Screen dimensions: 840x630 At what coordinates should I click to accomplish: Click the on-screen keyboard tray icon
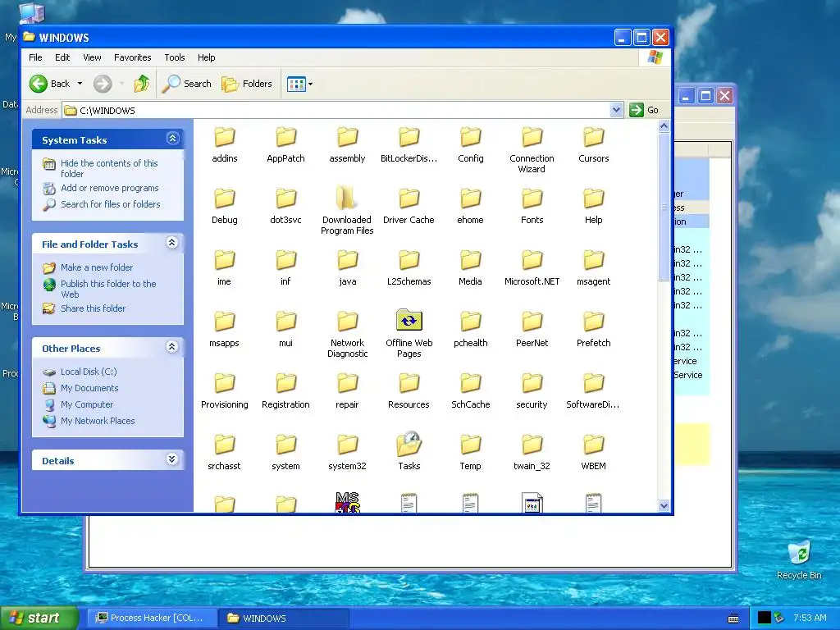[x=733, y=619]
